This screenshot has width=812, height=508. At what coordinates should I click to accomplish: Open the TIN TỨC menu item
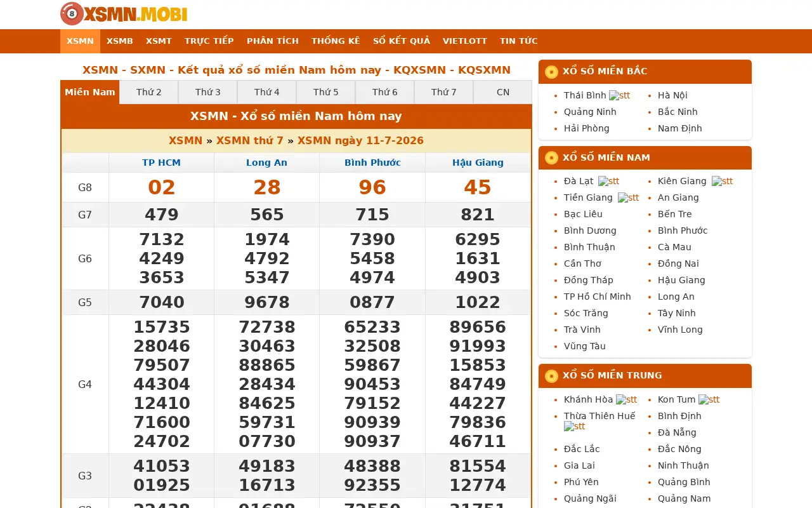click(519, 41)
